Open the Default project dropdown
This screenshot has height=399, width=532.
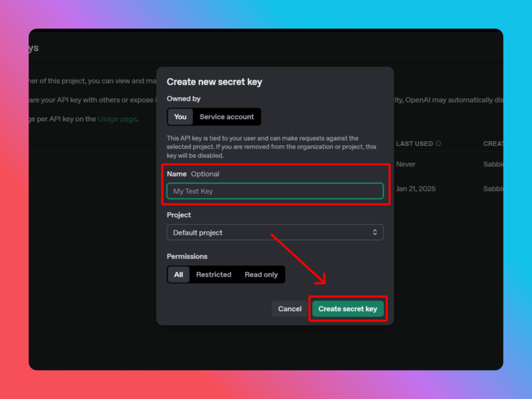pos(275,233)
